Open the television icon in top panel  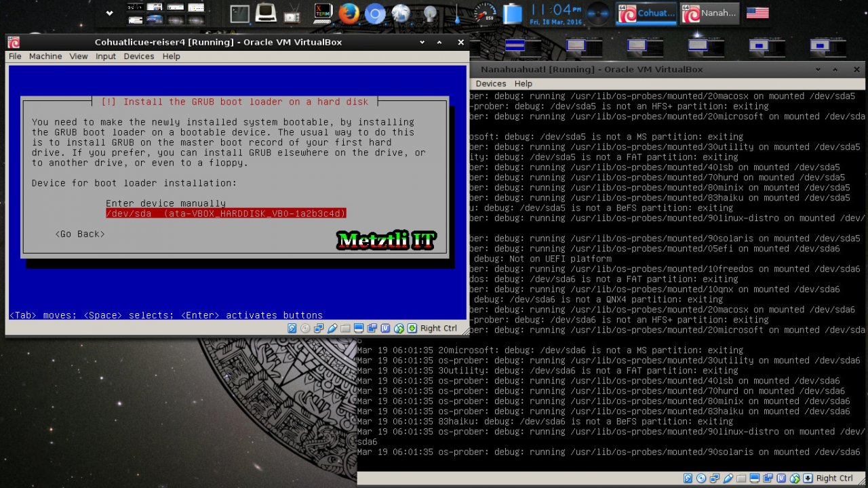pyautogui.click(x=292, y=14)
